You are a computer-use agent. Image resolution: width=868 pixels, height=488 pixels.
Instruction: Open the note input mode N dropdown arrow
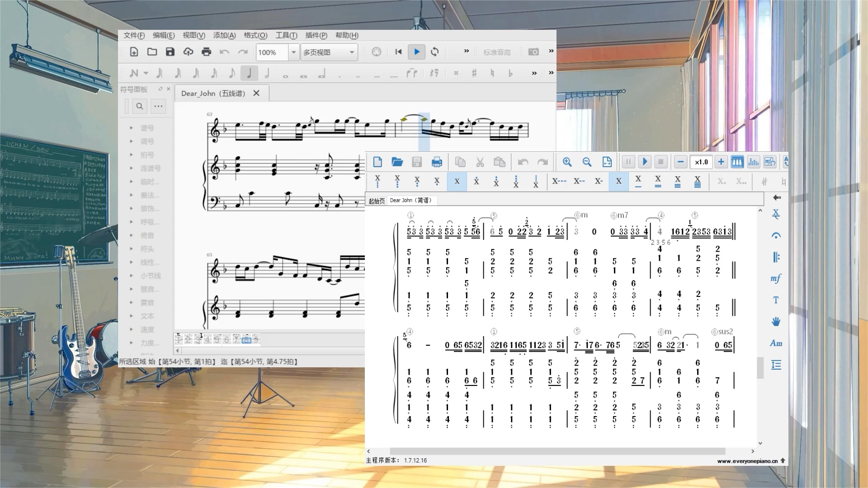click(x=146, y=73)
